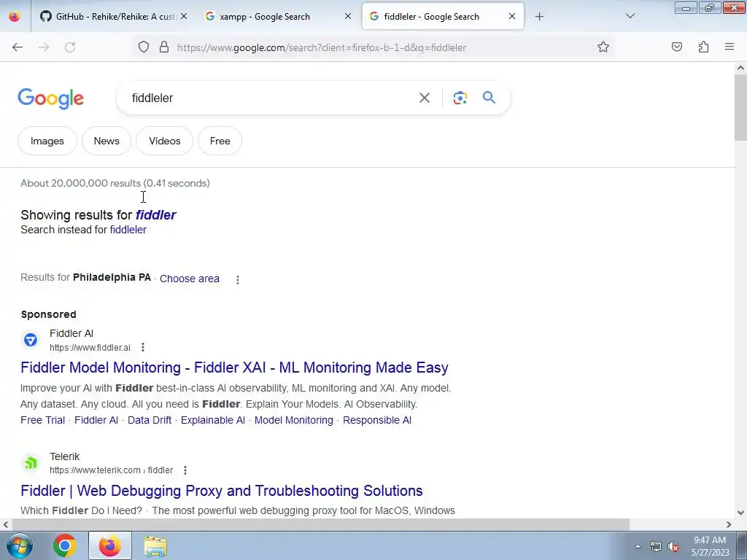Close the fiddleler Google Search tab

pos(512,16)
